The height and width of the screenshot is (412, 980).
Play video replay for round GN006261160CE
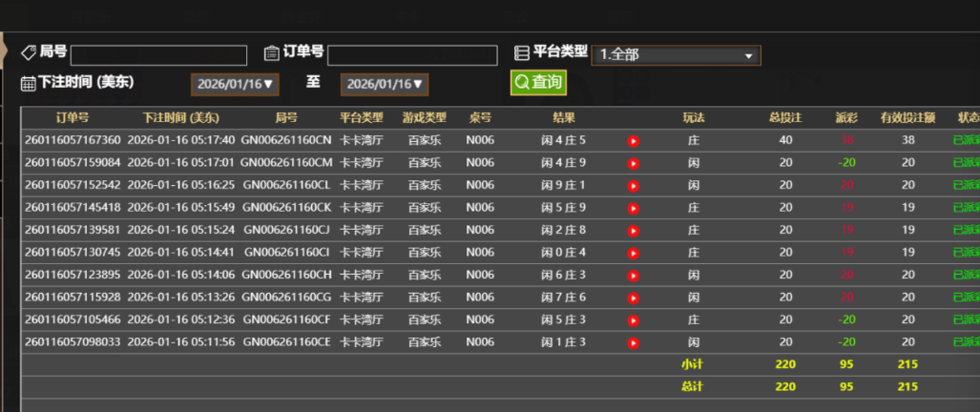[633, 342]
